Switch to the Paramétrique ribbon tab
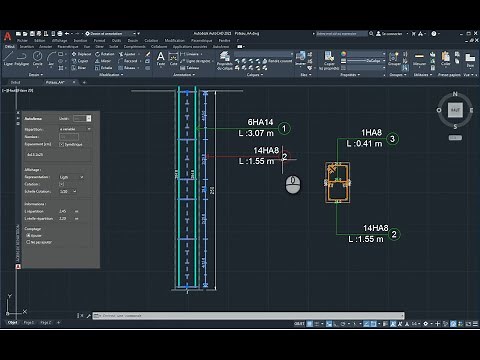480x360 pixels. (68, 47)
